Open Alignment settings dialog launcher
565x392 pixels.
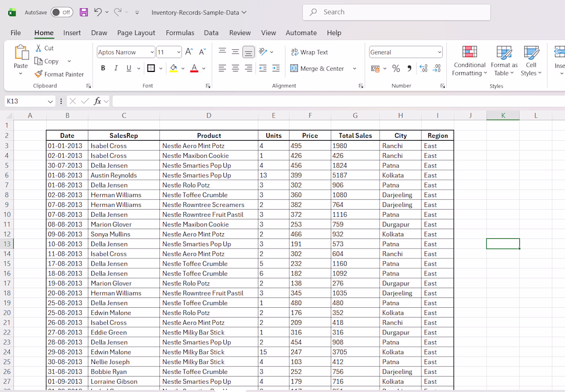pyautogui.click(x=361, y=86)
